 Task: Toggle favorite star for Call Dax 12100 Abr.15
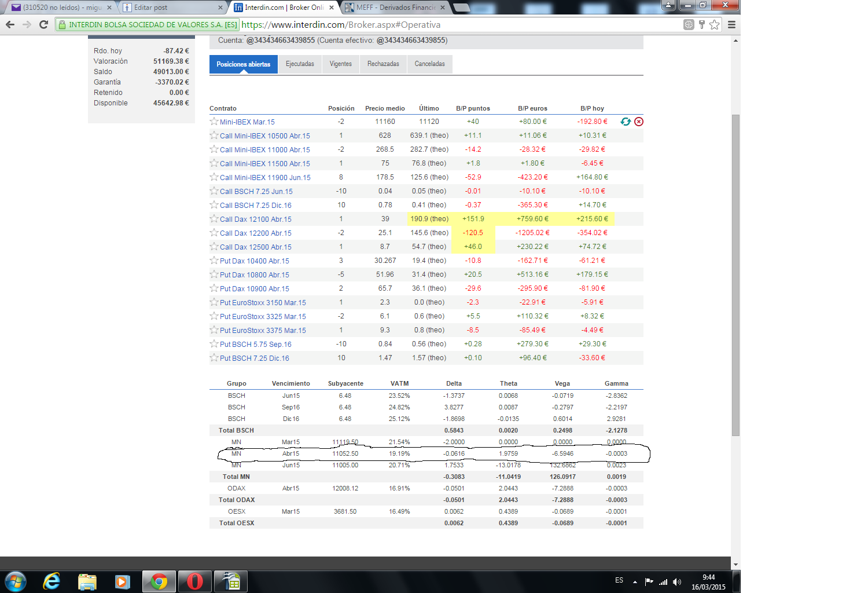point(214,219)
